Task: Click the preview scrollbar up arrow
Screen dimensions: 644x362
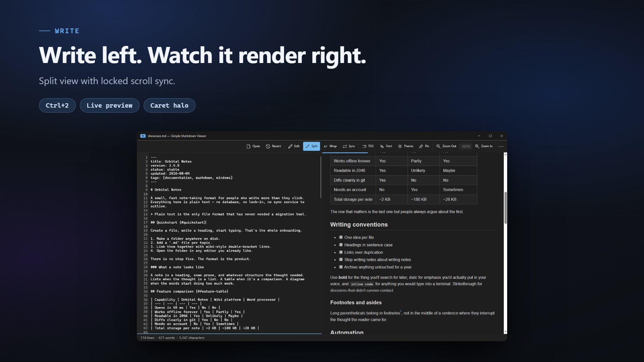Action: click(505, 154)
